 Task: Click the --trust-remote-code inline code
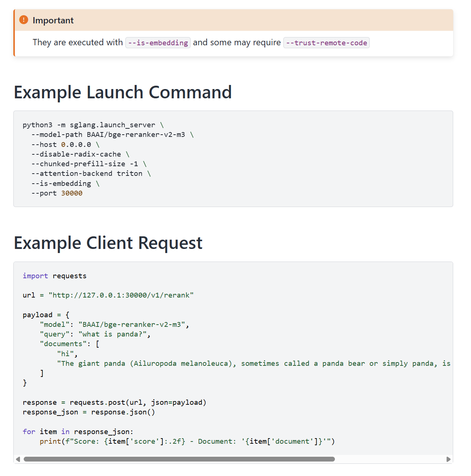(326, 43)
